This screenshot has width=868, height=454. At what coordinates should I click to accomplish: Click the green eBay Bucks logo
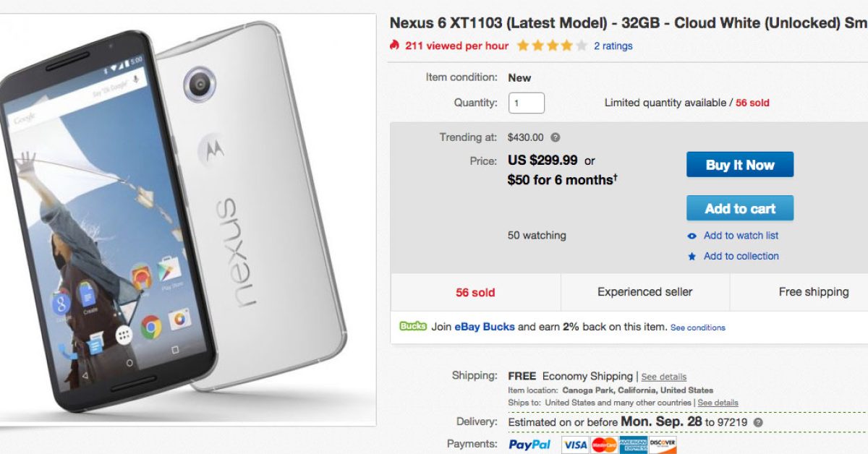(412, 327)
